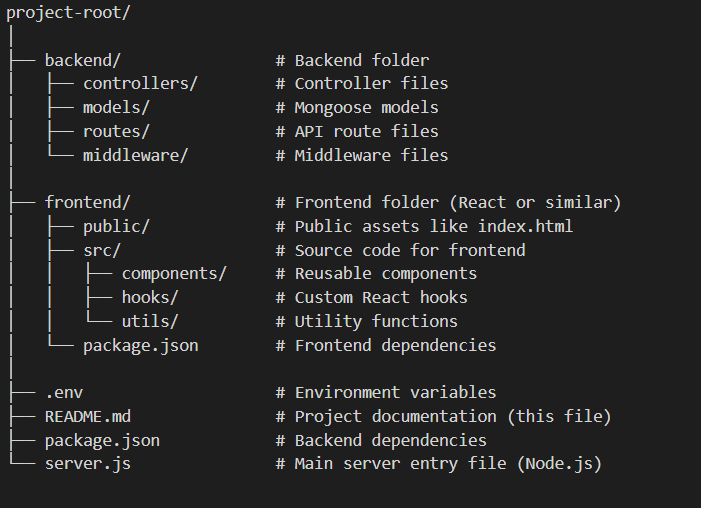Viewport: 701px width, 508px height.
Task: Click the src/ folder entry
Action: pos(102,250)
